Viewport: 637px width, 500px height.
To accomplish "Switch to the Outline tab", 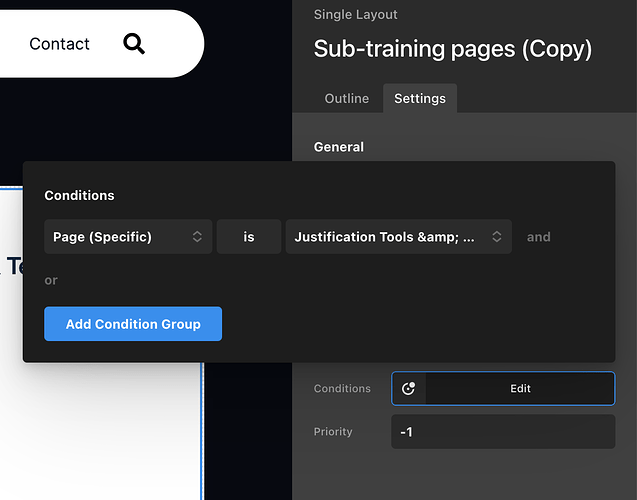I will (347, 99).
